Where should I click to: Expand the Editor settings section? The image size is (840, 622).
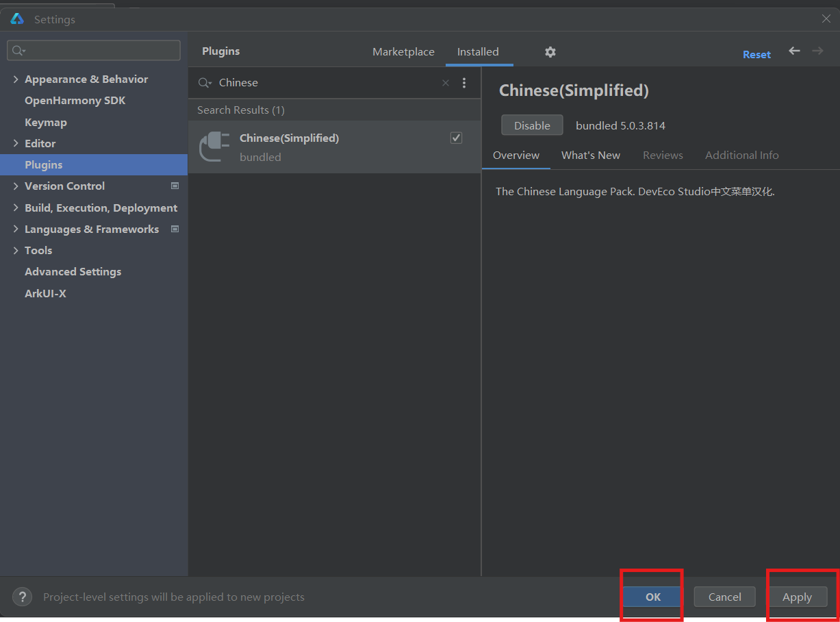16,143
